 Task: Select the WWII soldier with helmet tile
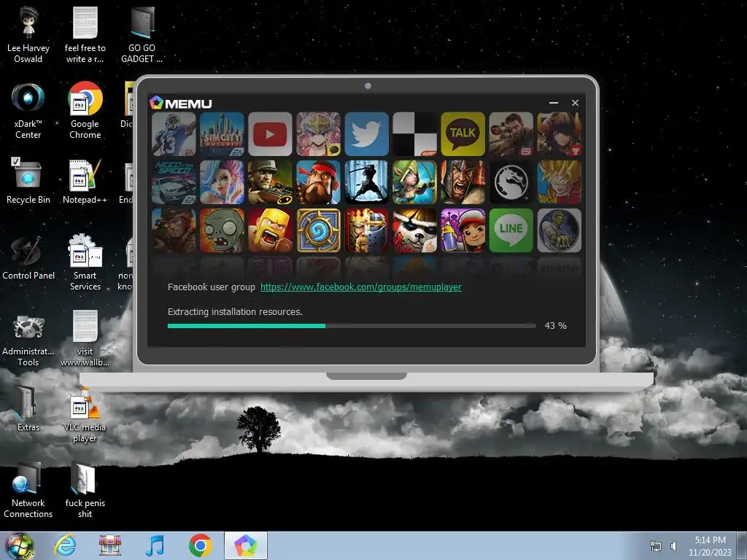tap(270, 182)
